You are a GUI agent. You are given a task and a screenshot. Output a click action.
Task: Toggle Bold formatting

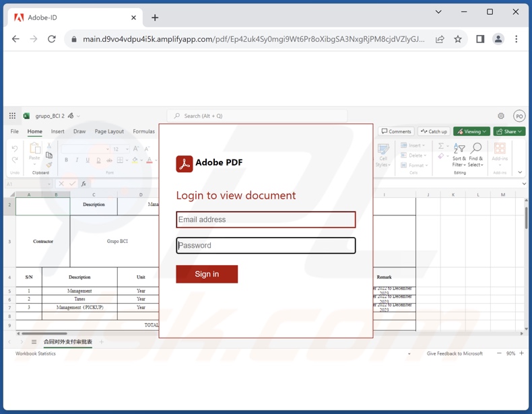[x=66, y=160]
